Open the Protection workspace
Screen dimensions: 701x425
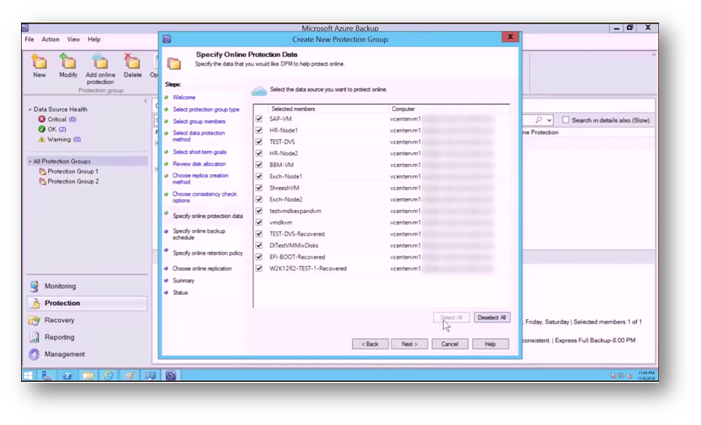tap(87, 303)
